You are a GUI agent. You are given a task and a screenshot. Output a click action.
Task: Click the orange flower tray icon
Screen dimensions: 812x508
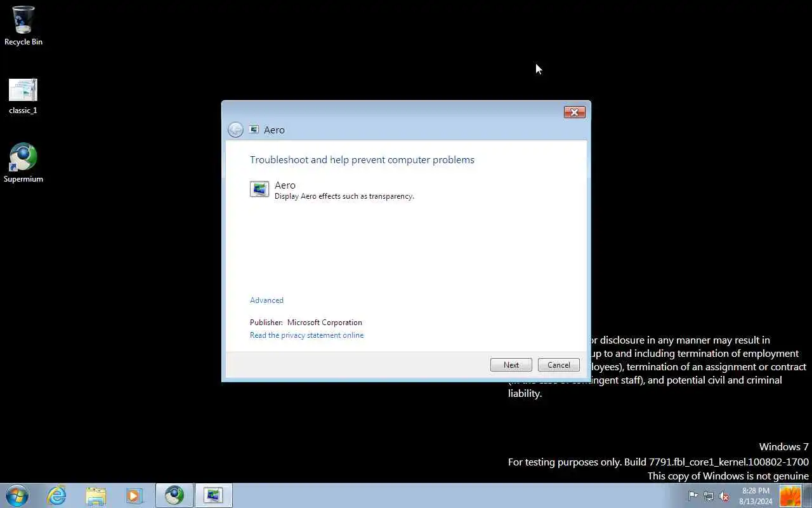790,496
